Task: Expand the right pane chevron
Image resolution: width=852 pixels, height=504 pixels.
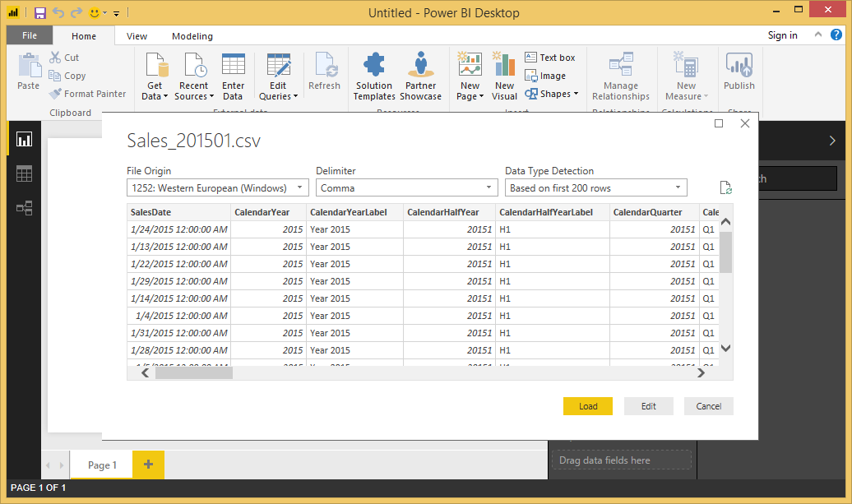Action: pos(832,141)
